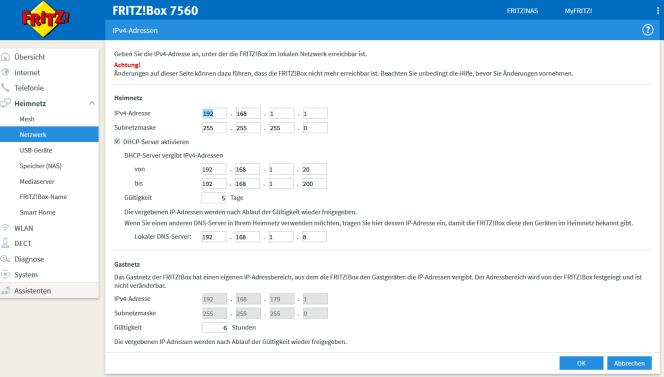Click the Übersicht home icon

point(5,57)
